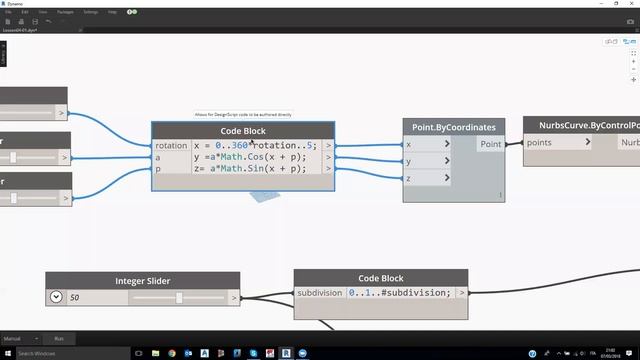
Task: Click the rotation input port on Code Block
Action: 171,146
